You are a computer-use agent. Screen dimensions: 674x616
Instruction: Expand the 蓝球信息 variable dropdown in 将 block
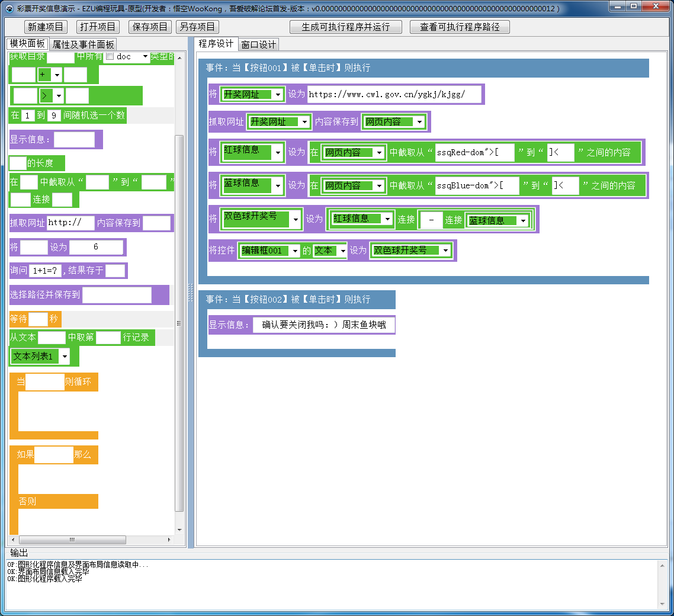click(278, 185)
